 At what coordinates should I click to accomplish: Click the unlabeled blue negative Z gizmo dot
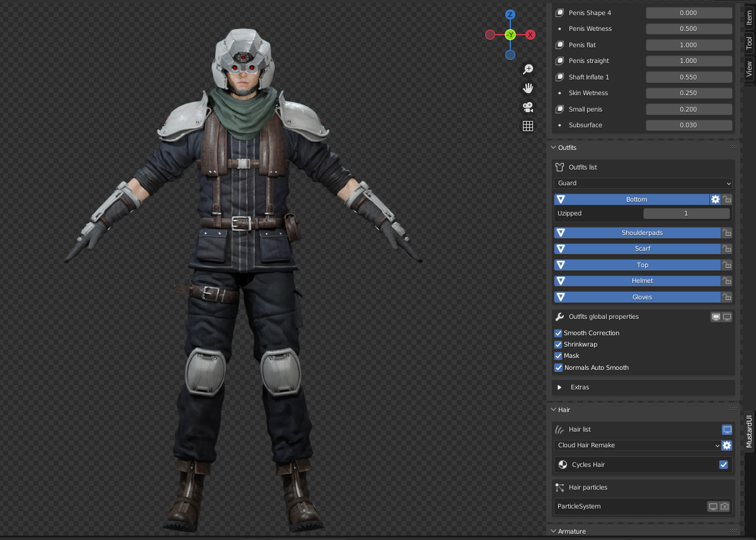coord(510,55)
